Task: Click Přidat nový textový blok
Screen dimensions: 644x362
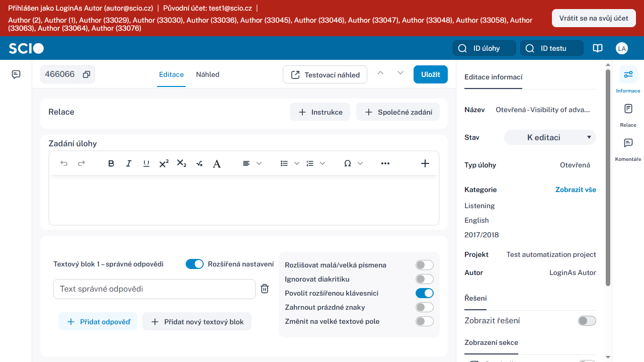Action: [x=197, y=321]
